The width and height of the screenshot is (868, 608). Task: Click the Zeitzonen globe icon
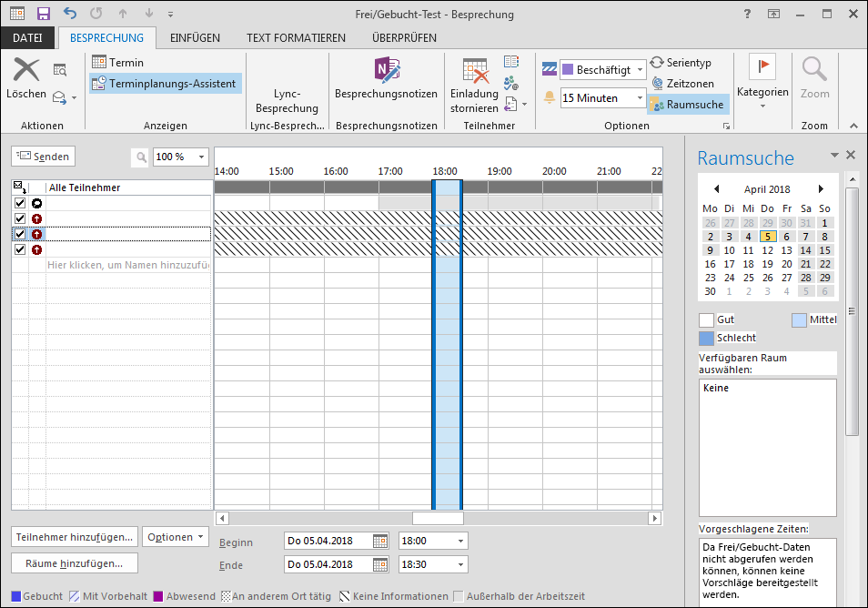coord(657,83)
